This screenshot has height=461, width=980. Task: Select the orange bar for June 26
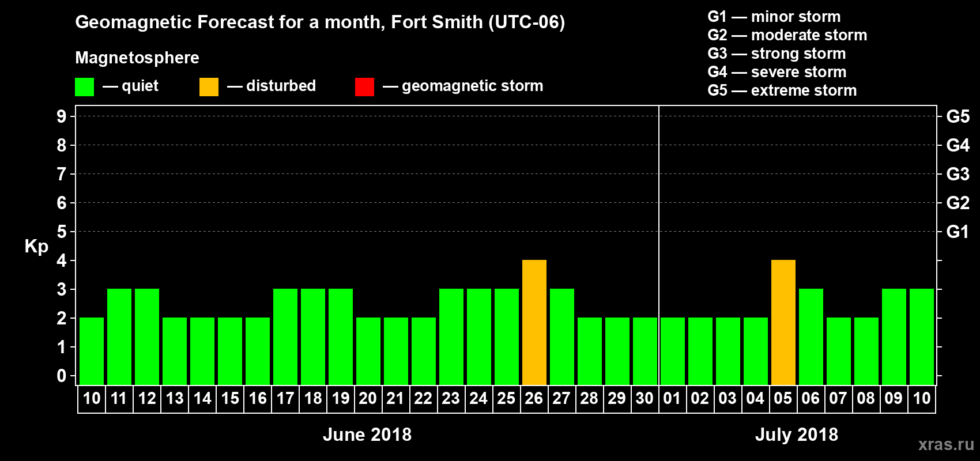(x=534, y=322)
